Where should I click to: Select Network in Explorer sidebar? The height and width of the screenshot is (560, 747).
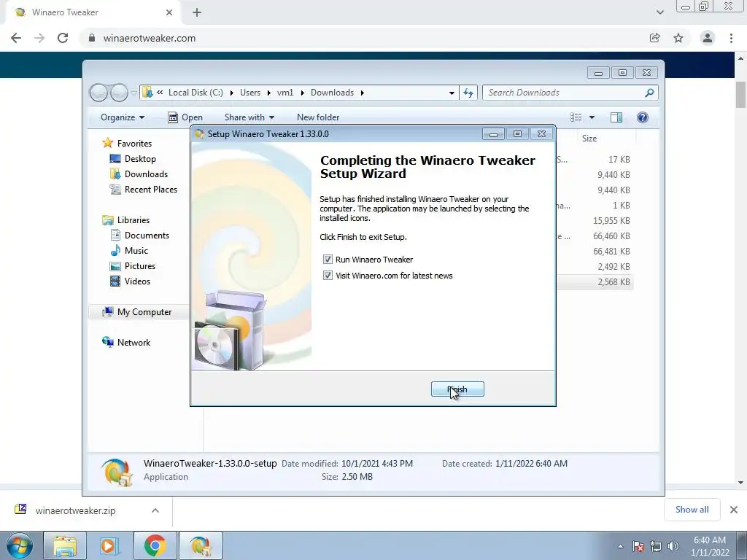coord(133,343)
